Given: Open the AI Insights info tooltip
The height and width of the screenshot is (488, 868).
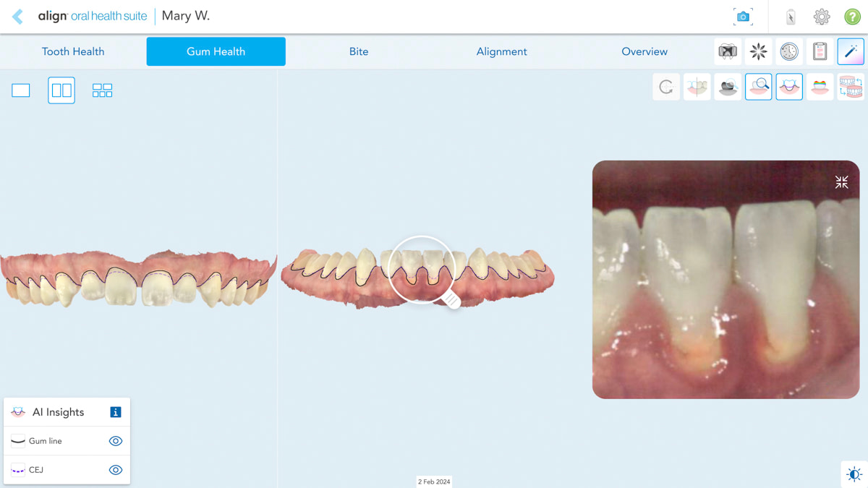Looking at the screenshot, I should pyautogui.click(x=115, y=411).
